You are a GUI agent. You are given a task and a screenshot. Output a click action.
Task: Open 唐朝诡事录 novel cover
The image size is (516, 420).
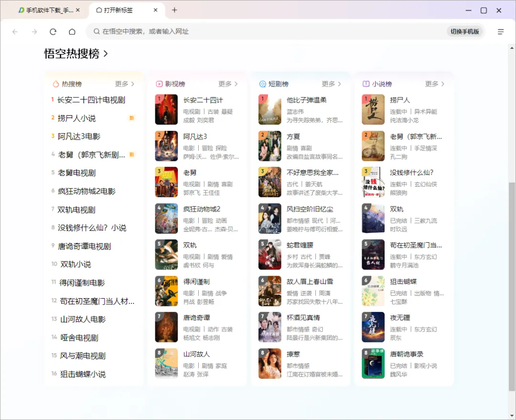pos(373,364)
